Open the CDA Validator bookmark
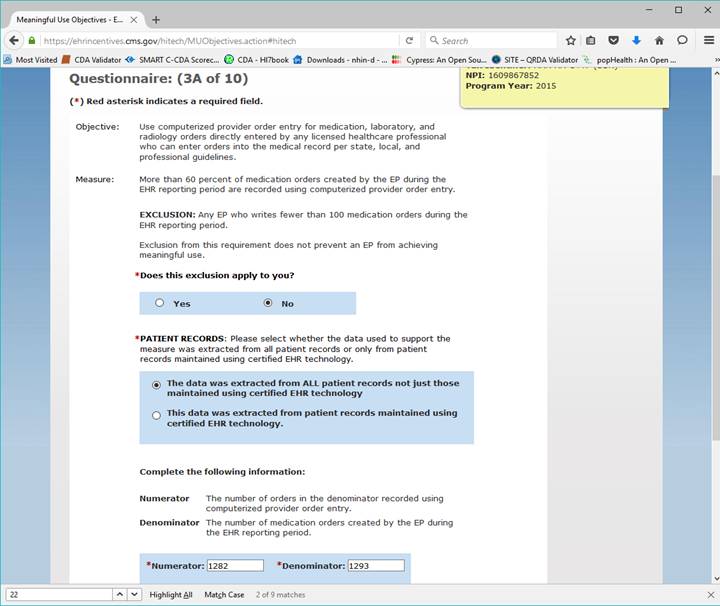This screenshot has width=720, height=606. point(91,60)
